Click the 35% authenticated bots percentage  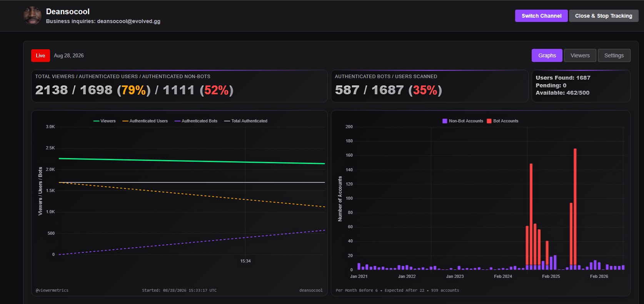[x=425, y=90]
